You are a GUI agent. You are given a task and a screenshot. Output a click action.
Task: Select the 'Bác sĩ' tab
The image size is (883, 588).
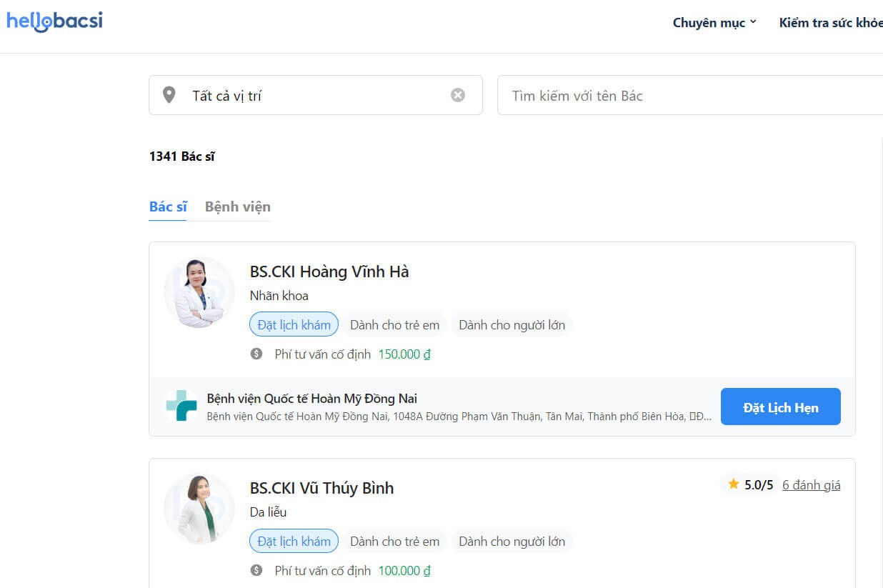pyautogui.click(x=167, y=206)
